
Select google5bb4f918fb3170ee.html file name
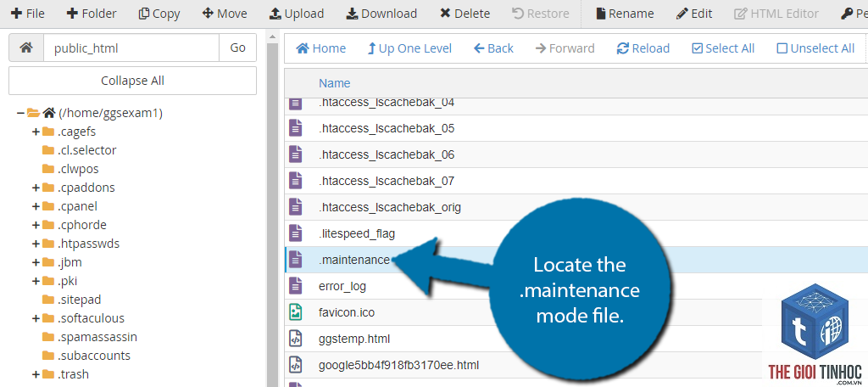(398, 365)
